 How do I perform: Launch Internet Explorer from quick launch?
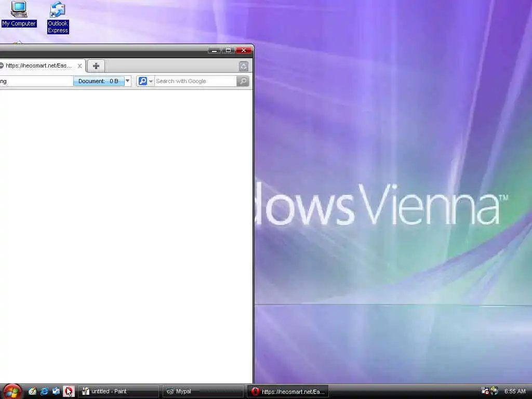coord(44,391)
